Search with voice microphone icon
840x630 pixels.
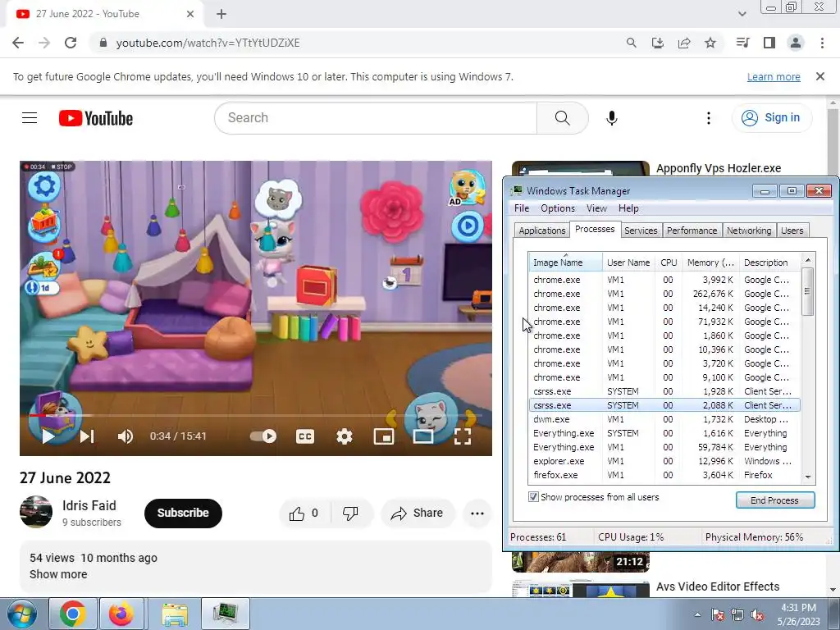point(612,118)
